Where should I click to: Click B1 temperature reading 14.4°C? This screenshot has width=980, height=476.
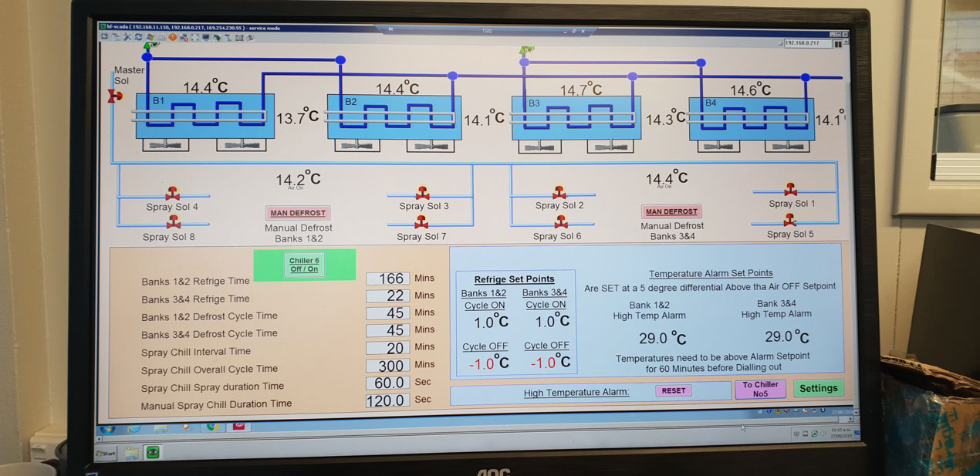tap(207, 87)
